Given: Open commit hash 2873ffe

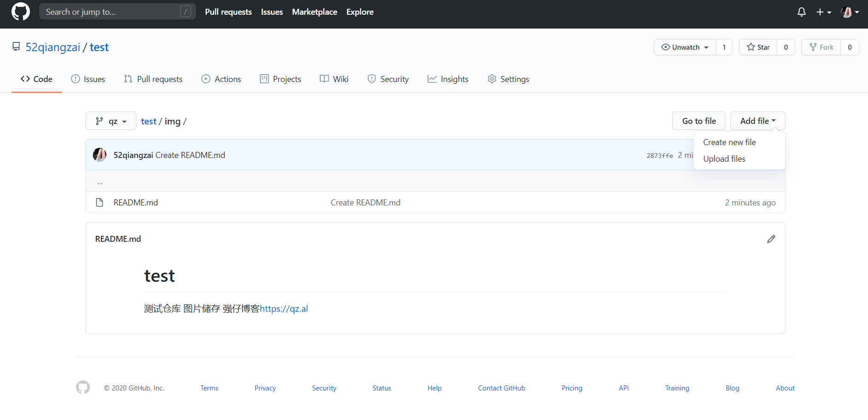Looking at the screenshot, I should [x=659, y=156].
